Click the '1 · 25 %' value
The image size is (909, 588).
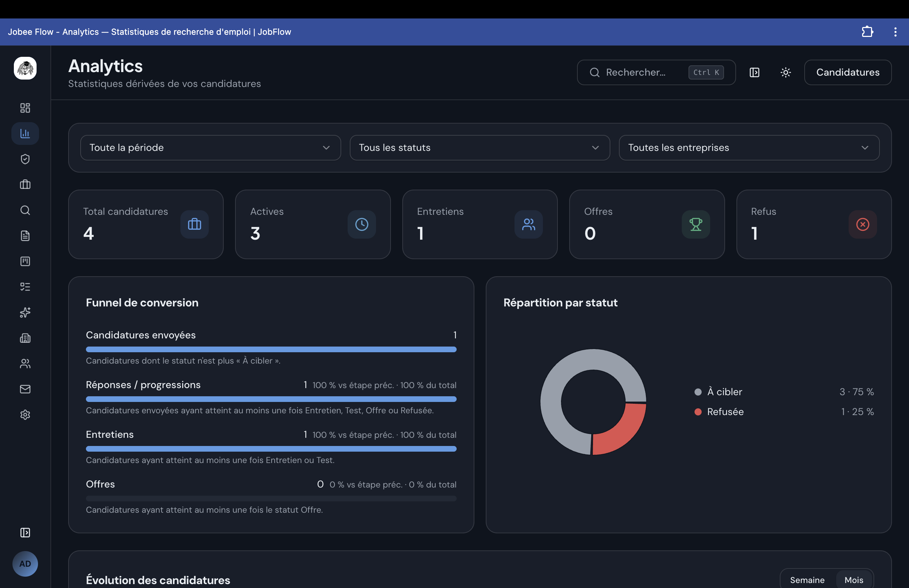pos(857,412)
